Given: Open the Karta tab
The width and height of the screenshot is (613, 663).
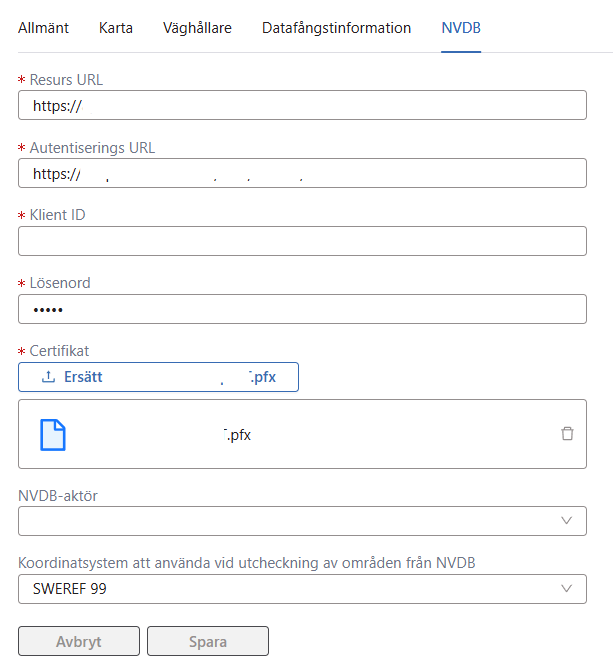Looking at the screenshot, I should point(116,28).
